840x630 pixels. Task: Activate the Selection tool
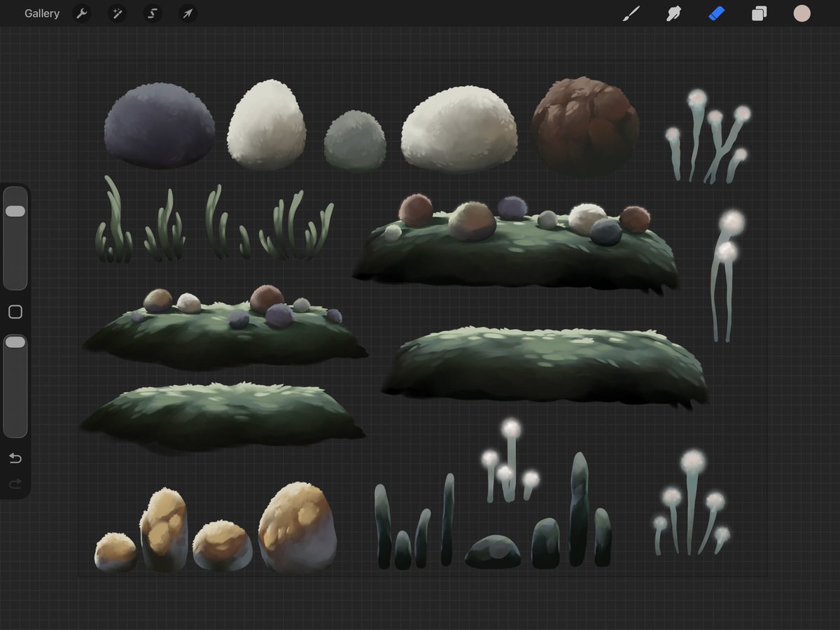[153, 14]
